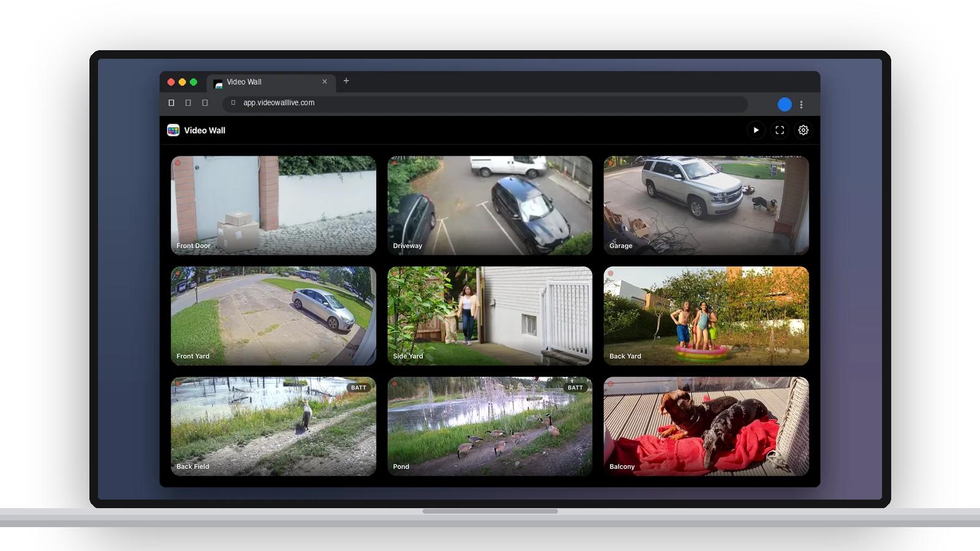Click the browser forward button

tap(188, 103)
